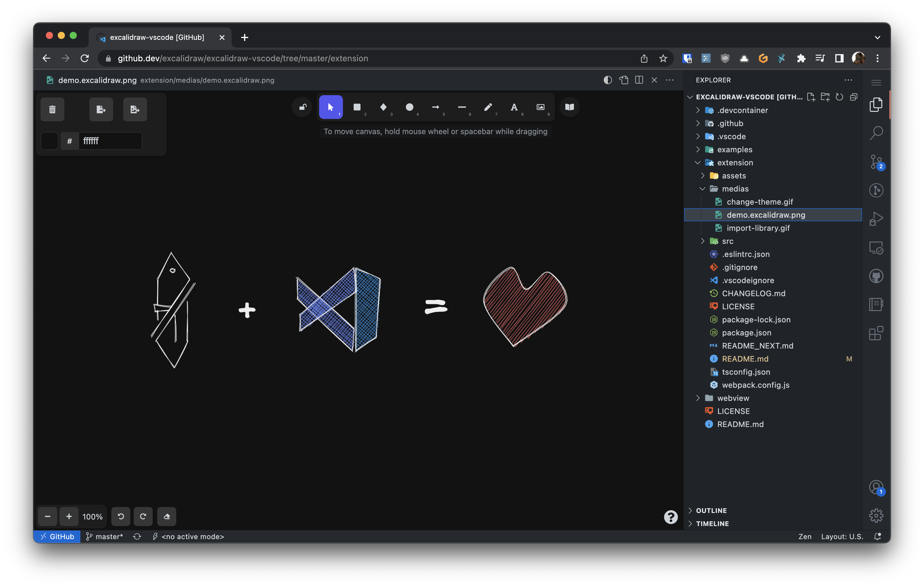
Task: Open the Excalidraw library book icon
Action: (x=569, y=107)
